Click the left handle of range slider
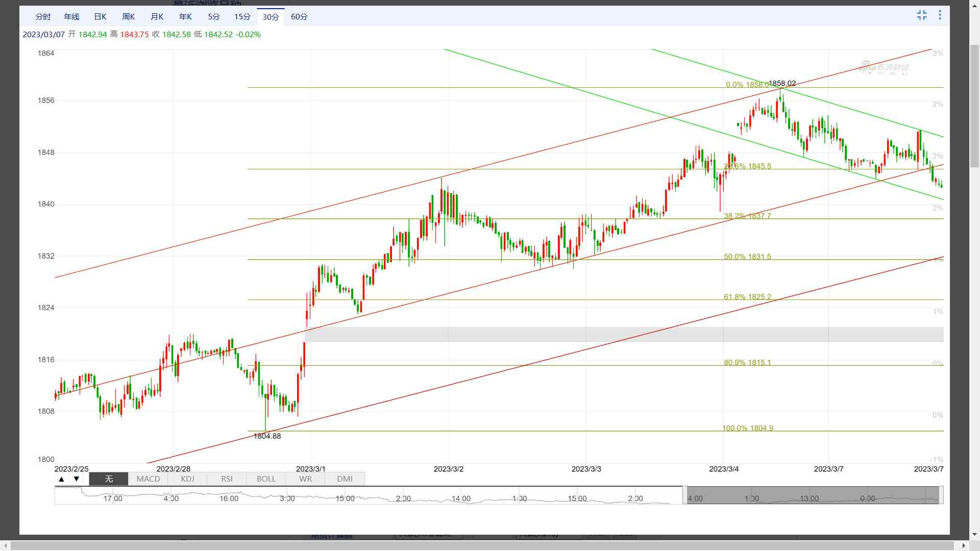Viewport: 980px width, 551px height. pyautogui.click(x=685, y=495)
